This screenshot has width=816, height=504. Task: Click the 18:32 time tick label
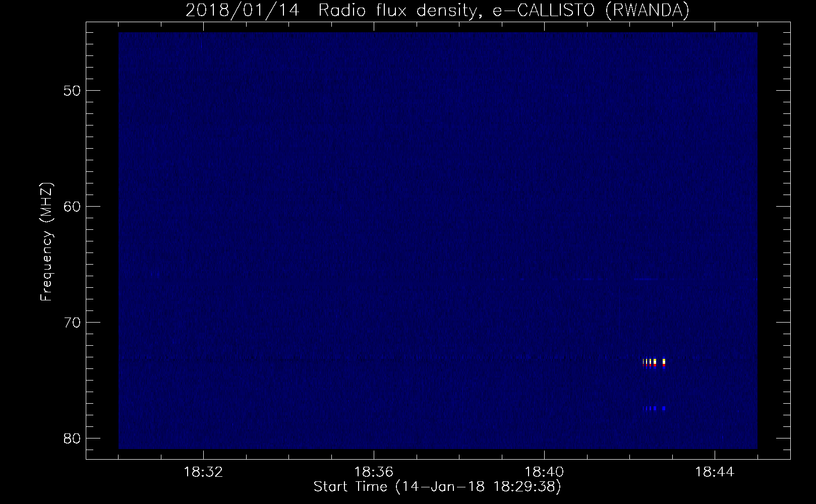pos(203,472)
